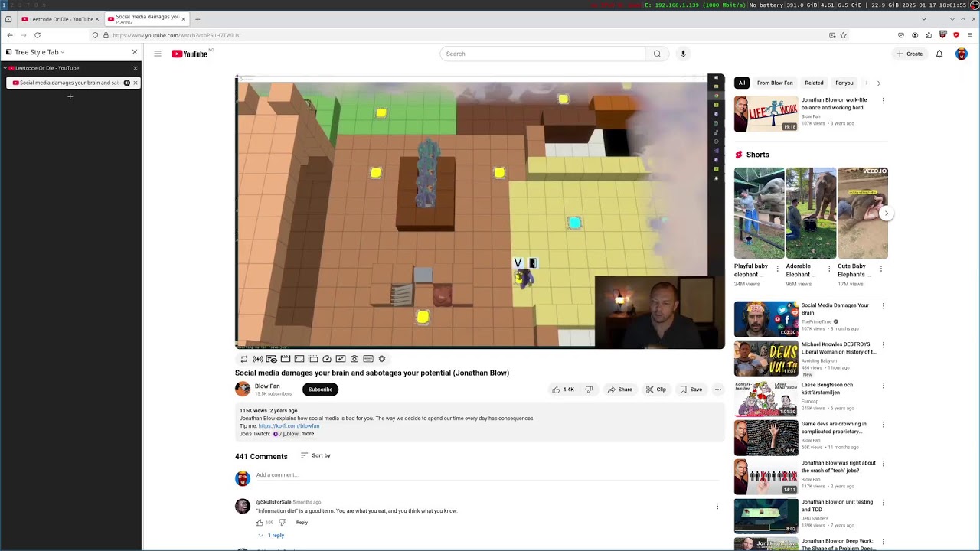
Task: Take a video screenshot with camera icon
Action: click(354, 359)
